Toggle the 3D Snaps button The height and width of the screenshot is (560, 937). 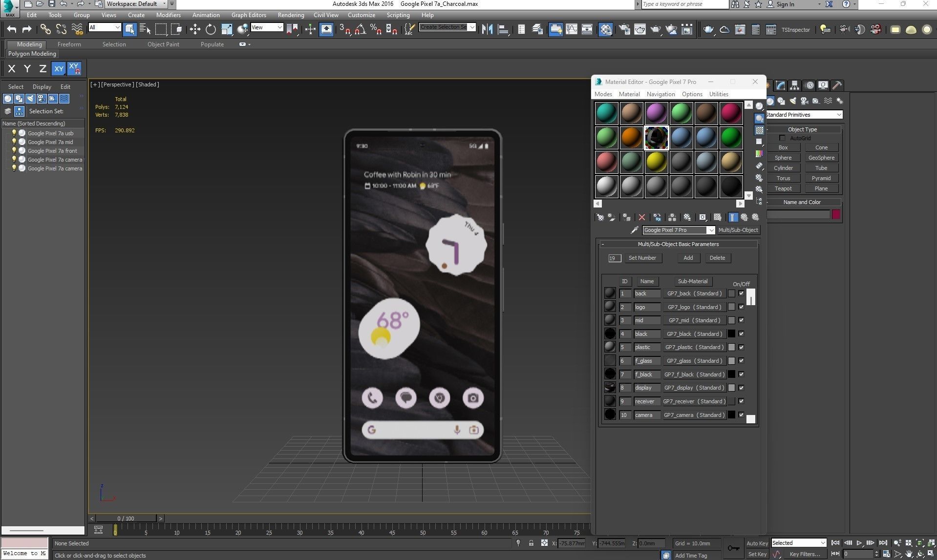click(x=345, y=29)
